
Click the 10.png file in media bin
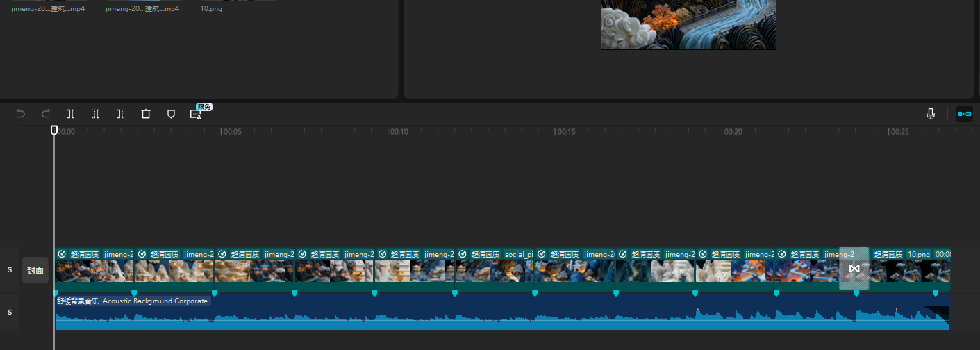click(211, 9)
